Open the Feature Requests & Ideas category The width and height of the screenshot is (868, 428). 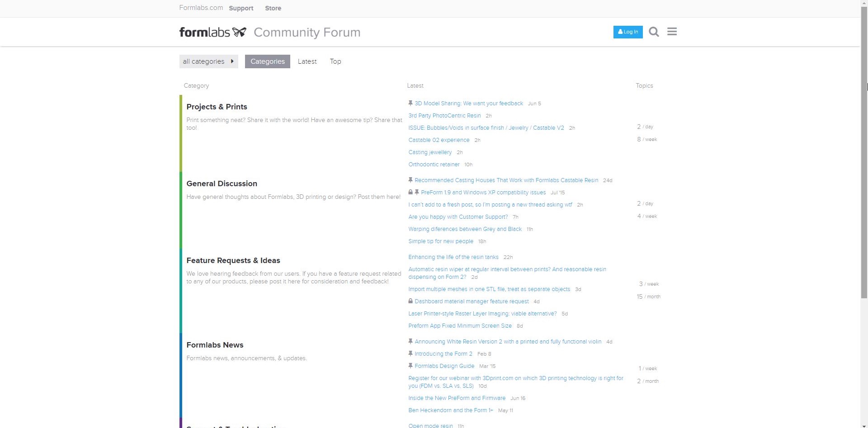[x=233, y=260]
